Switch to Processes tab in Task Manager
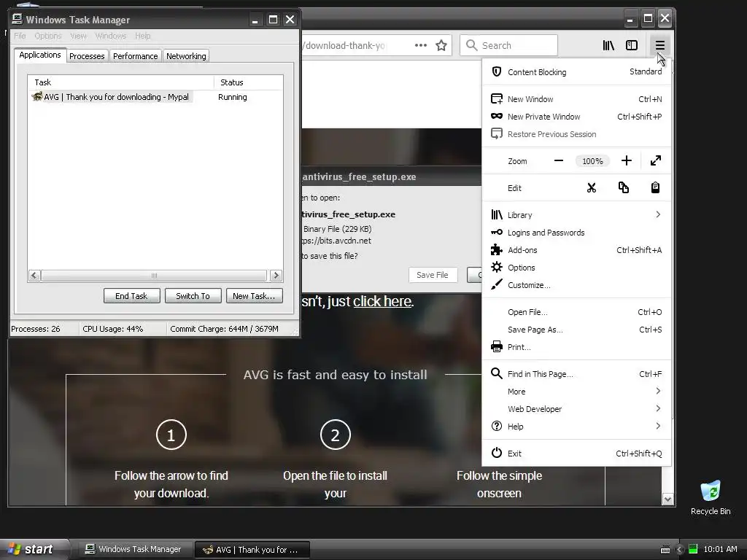747x560 pixels. (x=87, y=56)
